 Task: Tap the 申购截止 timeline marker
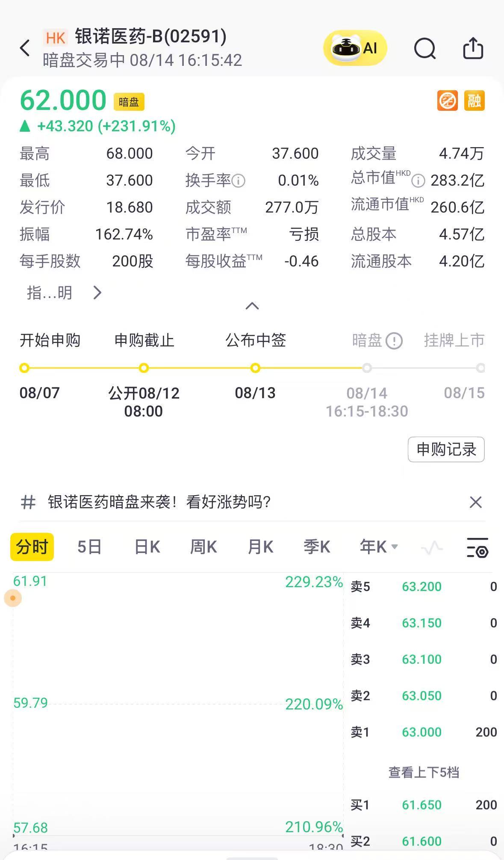coord(144,368)
